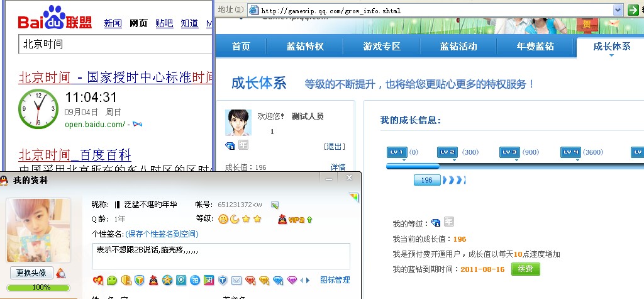The width and height of the screenshot is (644, 299).
Task: Click the red diamond icon
Action: [250, 281]
